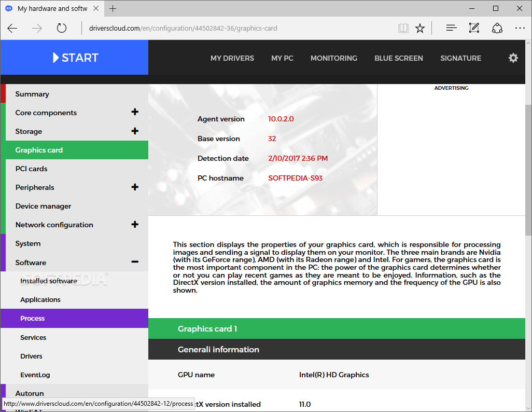
Task: Click the Generali information header
Action: 337,349
